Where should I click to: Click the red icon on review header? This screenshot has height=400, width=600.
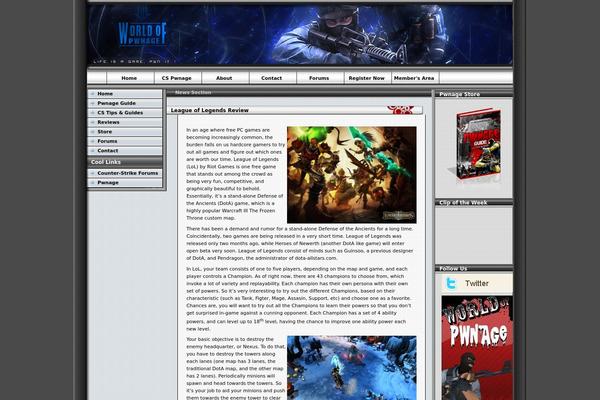(400, 110)
